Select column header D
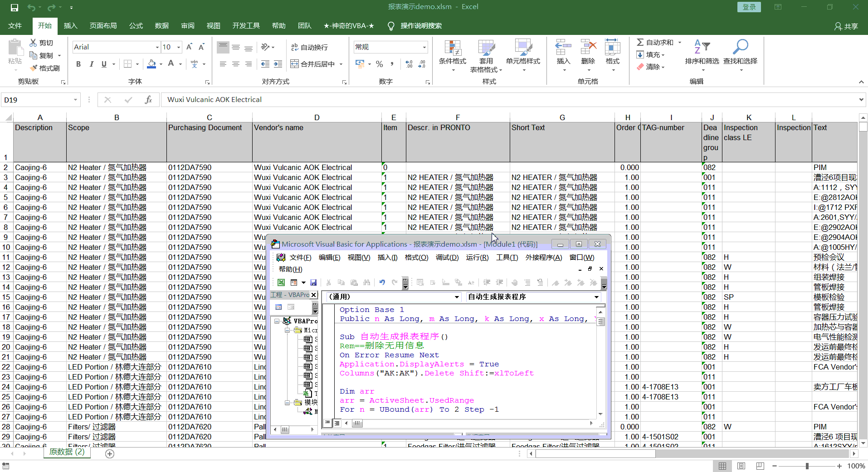 [x=317, y=117]
